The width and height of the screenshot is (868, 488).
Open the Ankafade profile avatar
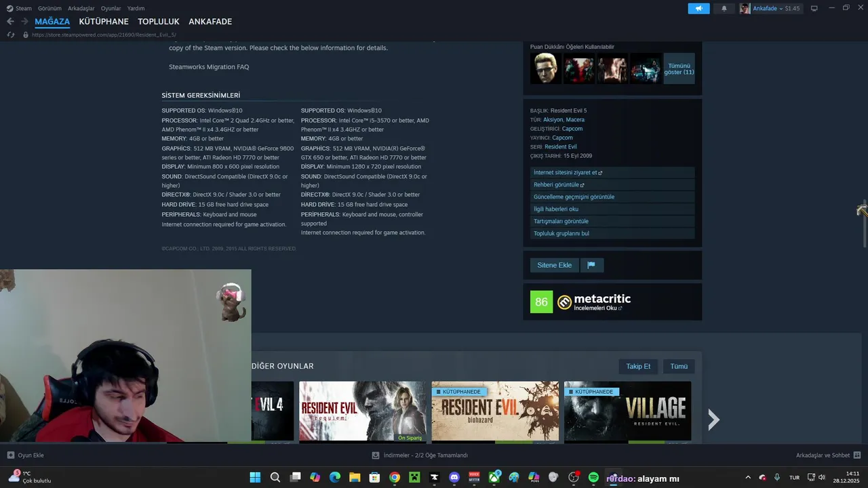745,8
